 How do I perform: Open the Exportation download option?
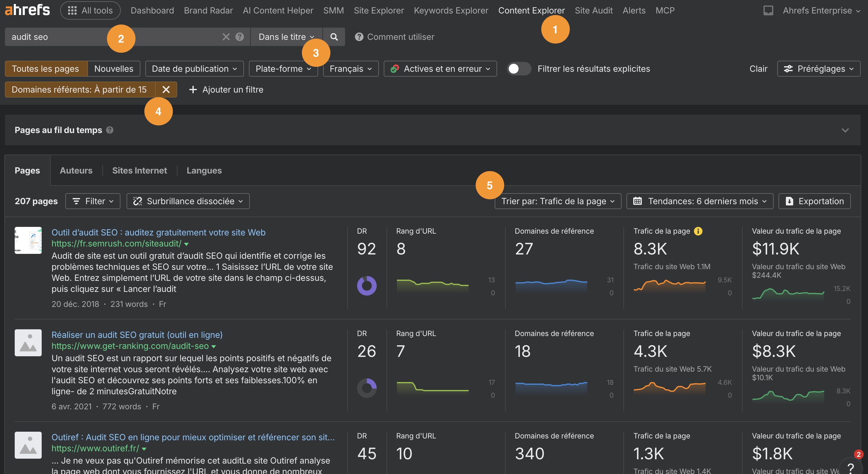tap(814, 201)
